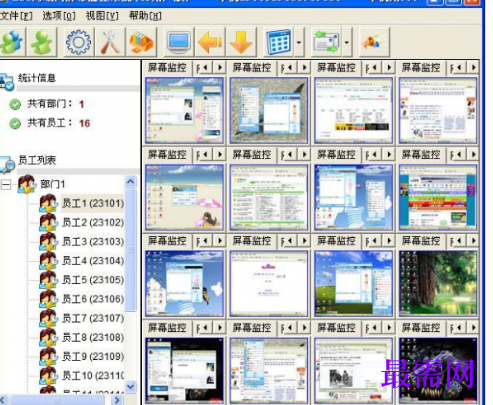The height and width of the screenshot is (405, 493).
Task: Select the 屏幕监控 tab in the top-right monitor cell
Action: tap(421, 68)
